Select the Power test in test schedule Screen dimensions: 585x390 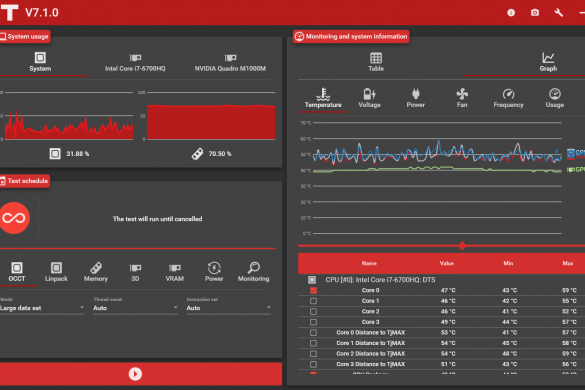214,272
